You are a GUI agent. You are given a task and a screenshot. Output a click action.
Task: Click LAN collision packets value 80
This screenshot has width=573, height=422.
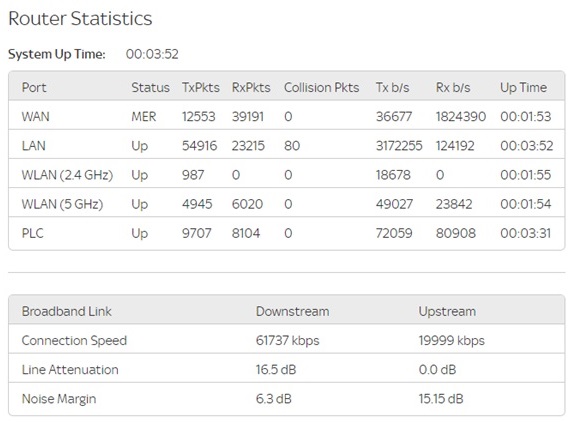292,146
